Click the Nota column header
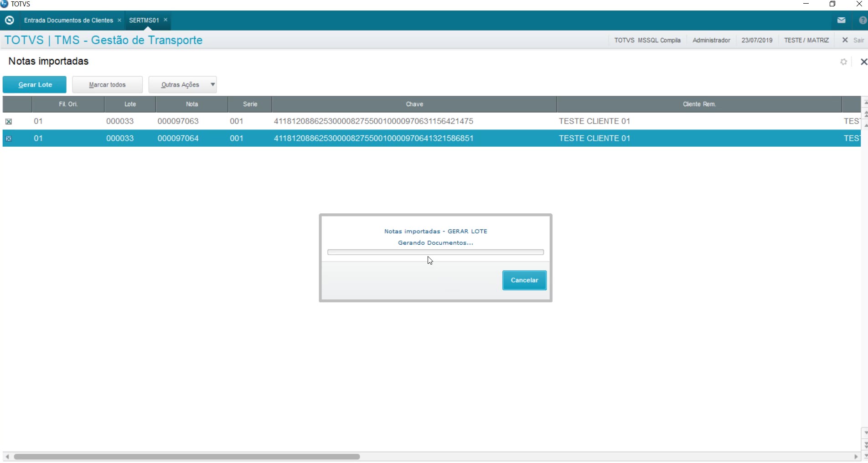Viewport: 868px width, 463px height. (x=192, y=104)
